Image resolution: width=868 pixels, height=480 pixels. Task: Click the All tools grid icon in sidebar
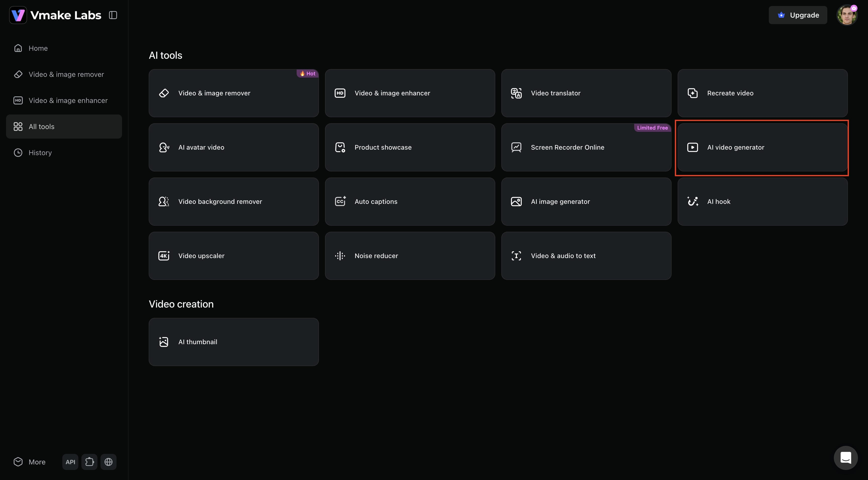coord(18,127)
